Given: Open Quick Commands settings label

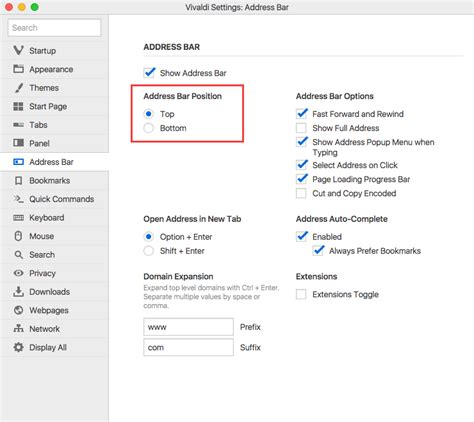Looking at the screenshot, I should pyautogui.click(x=62, y=199).
